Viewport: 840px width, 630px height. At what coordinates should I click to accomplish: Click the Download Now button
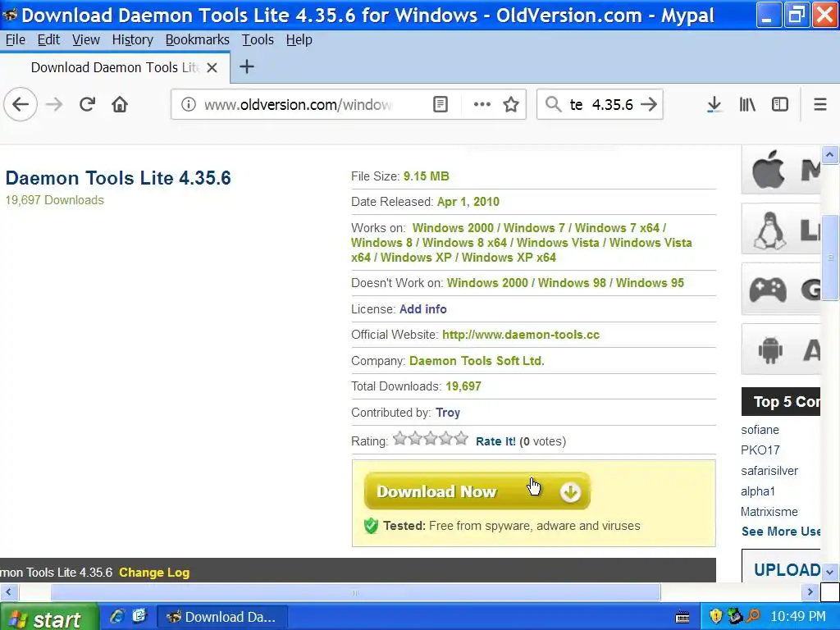(x=477, y=491)
